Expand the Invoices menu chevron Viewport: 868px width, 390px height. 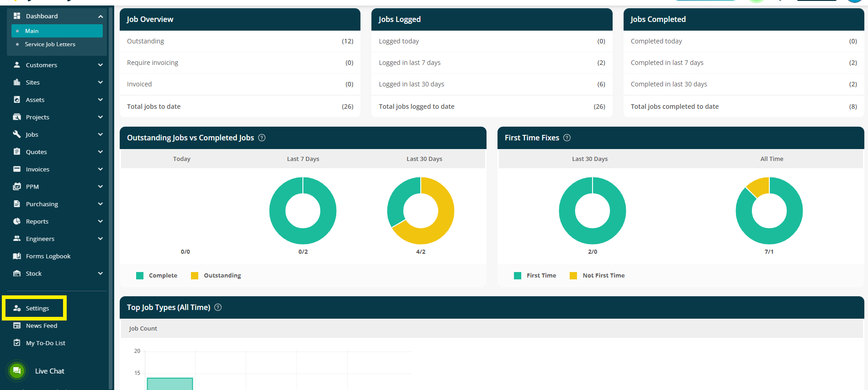[x=101, y=169]
